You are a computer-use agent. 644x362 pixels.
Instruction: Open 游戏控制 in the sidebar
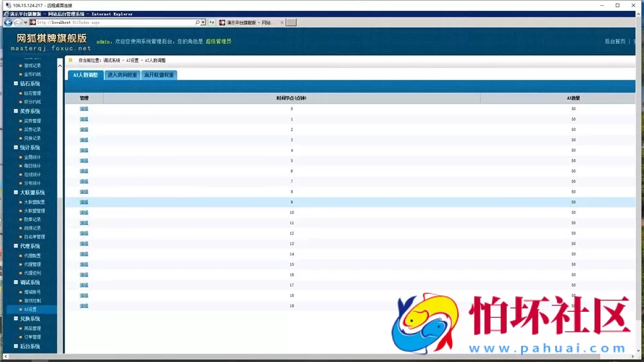pos(32,301)
